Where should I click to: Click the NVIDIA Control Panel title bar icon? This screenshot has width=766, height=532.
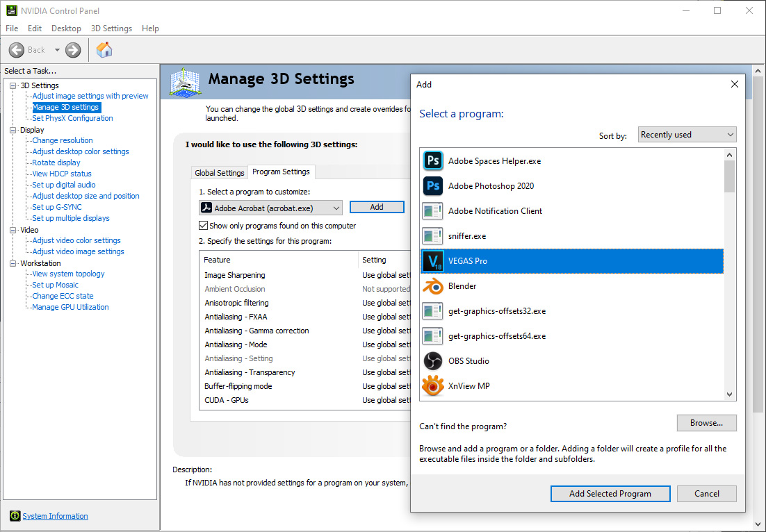pyautogui.click(x=11, y=10)
